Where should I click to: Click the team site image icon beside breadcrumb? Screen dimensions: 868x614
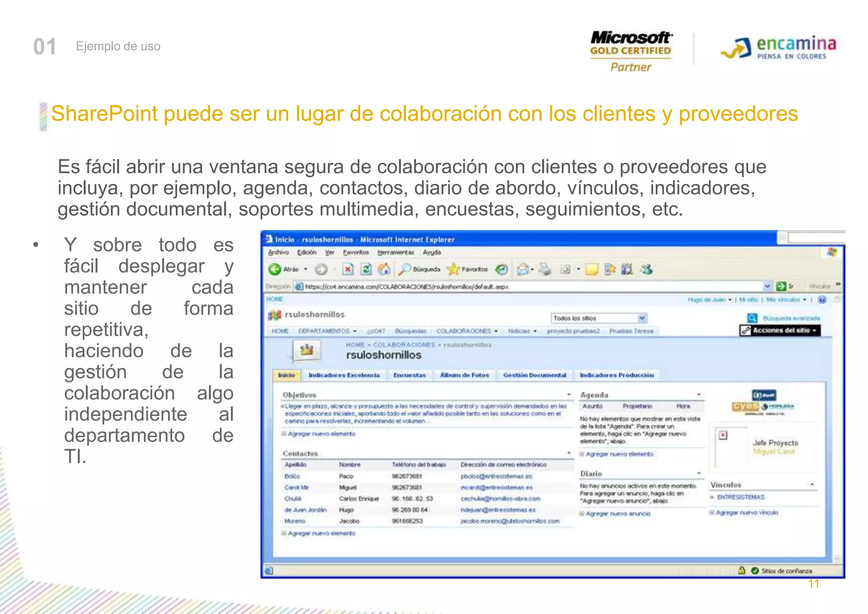pyautogui.click(x=307, y=350)
